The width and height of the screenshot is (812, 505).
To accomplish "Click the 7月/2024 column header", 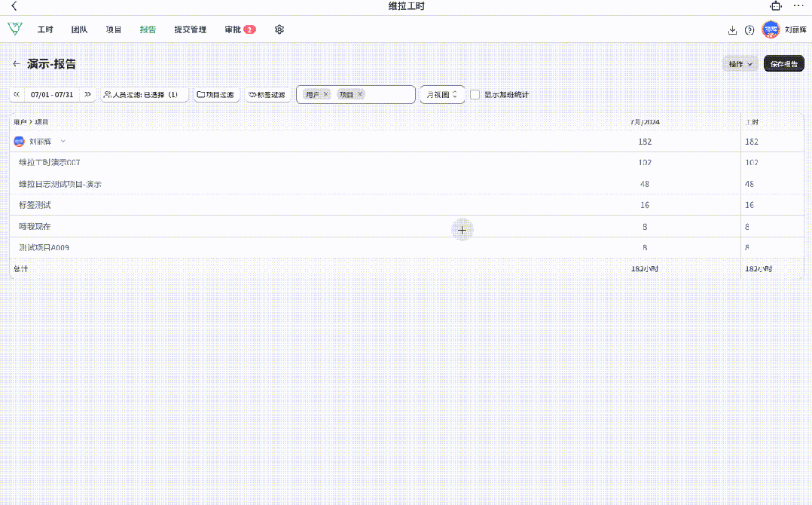I will tap(645, 121).
